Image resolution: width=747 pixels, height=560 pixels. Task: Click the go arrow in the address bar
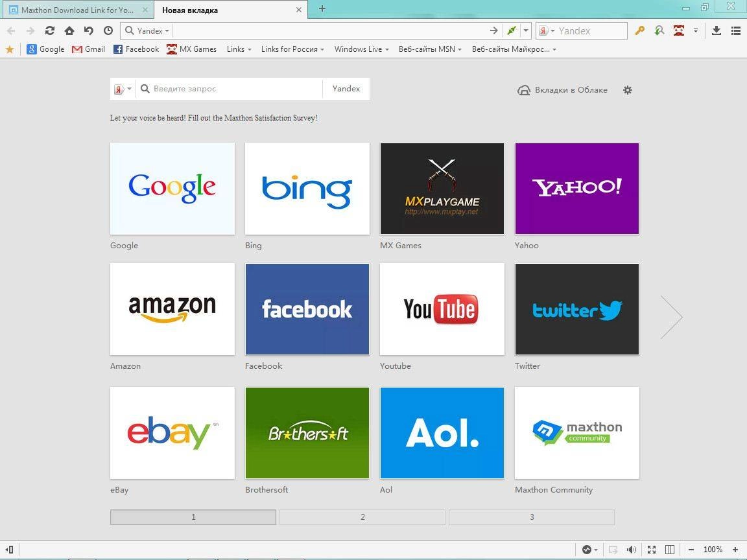pyautogui.click(x=493, y=31)
